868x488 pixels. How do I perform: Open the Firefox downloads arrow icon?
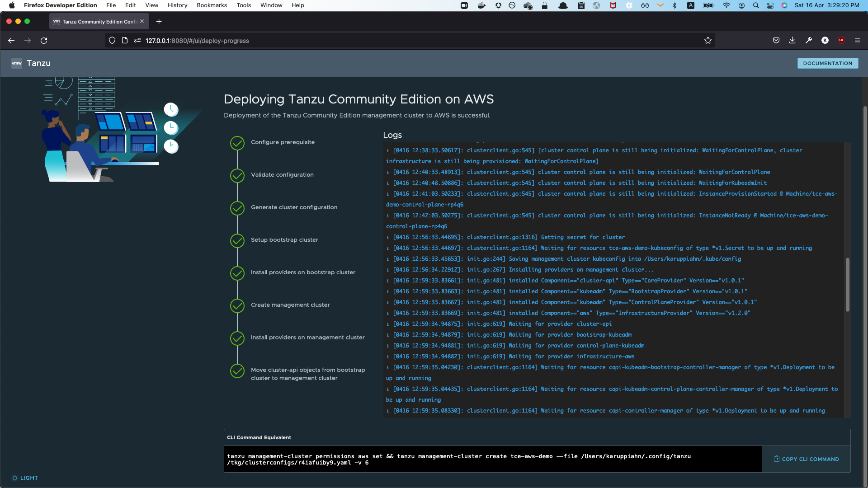pos(793,41)
